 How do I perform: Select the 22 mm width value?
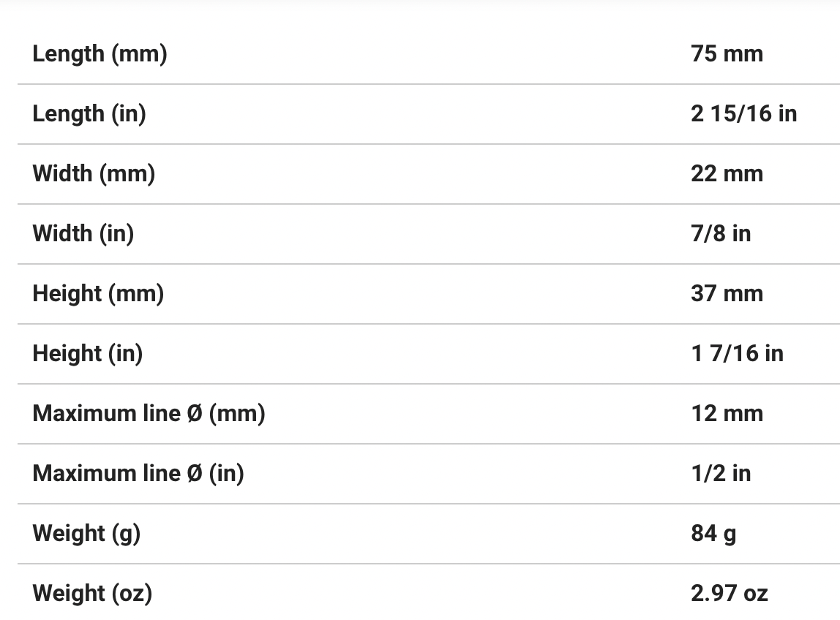pyautogui.click(x=727, y=174)
